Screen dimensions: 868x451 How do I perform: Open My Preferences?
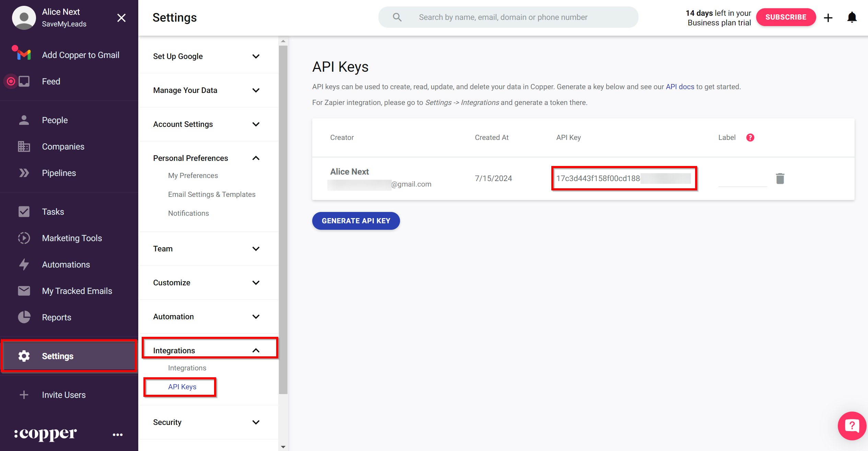193,176
